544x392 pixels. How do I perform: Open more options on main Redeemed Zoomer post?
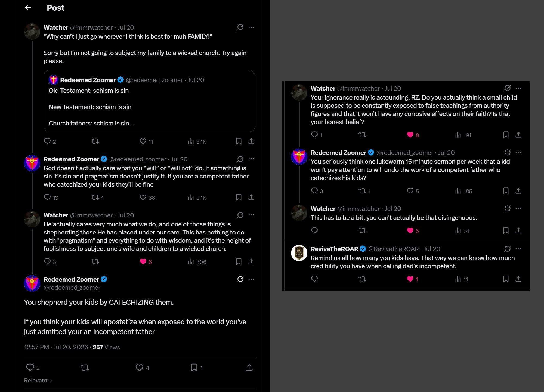click(251, 279)
